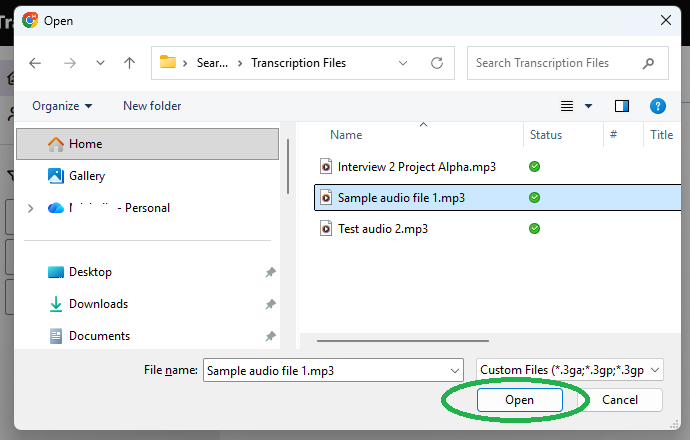The width and height of the screenshot is (690, 440).
Task: Click the folder icon in address bar
Action: pyautogui.click(x=168, y=62)
